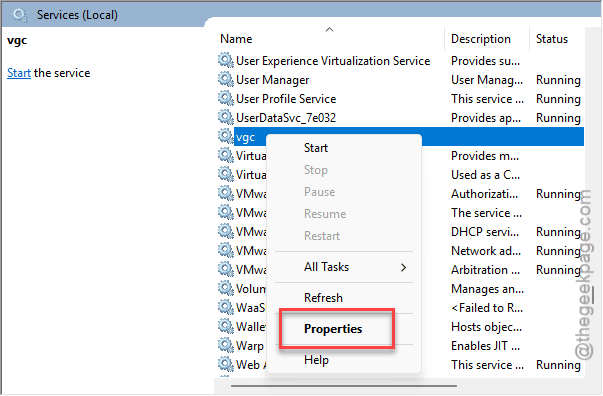Sort by the Status column header
This screenshot has height=396, width=603.
tap(552, 39)
